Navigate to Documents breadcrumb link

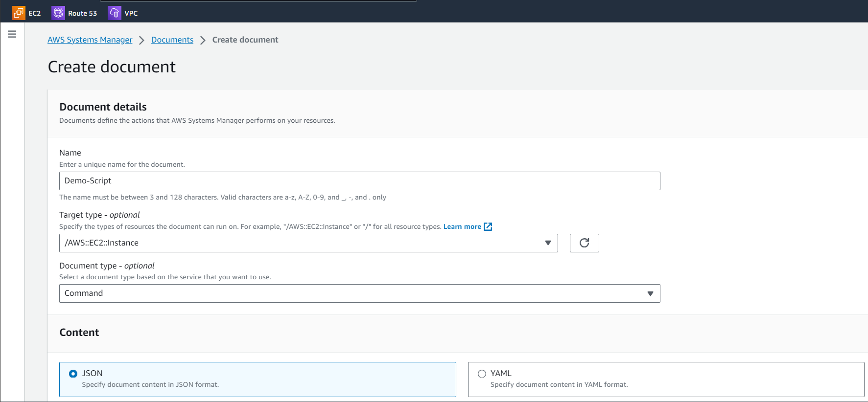coord(172,40)
